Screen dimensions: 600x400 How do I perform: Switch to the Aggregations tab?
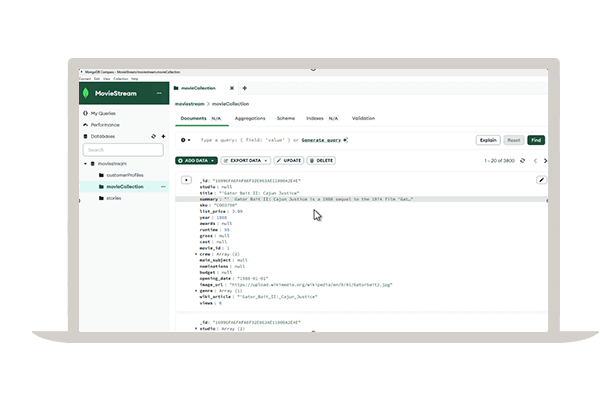click(x=250, y=119)
